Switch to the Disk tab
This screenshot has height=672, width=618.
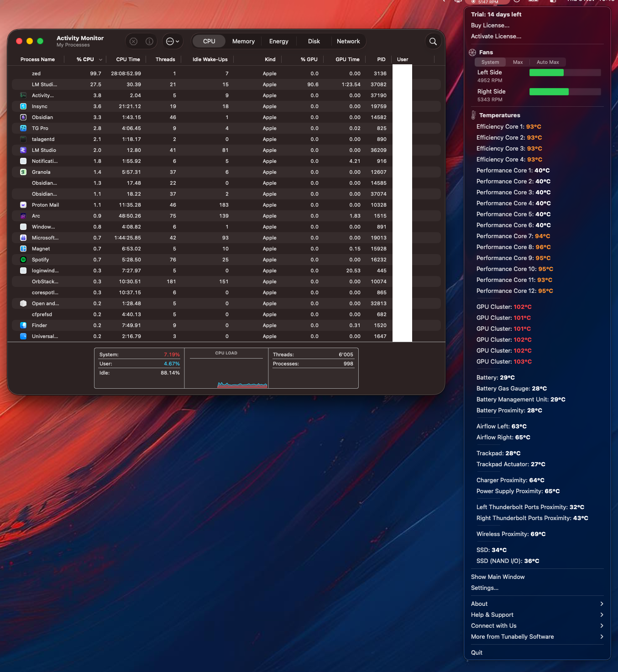point(314,42)
